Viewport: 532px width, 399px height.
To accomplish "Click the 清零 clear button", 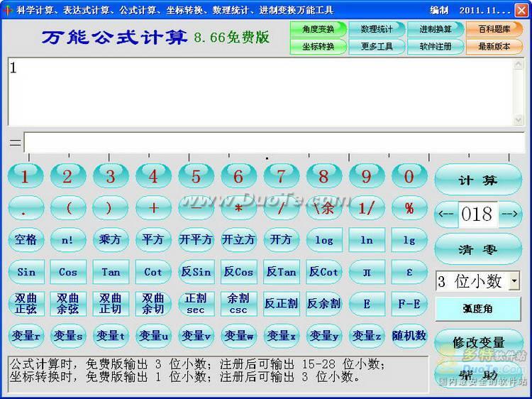I will (x=478, y=250).
